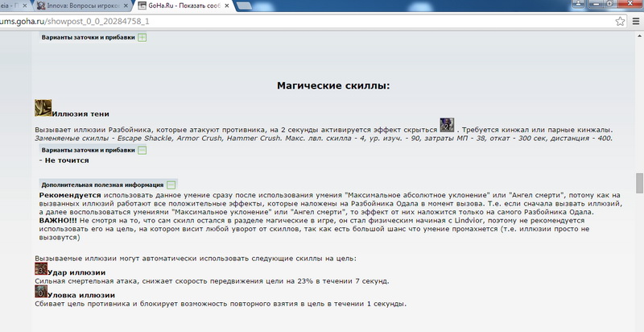This screenshot has height=332, width=644.
Task: Click the Уловка иллюзии skill name
Action: click(76, 296)
